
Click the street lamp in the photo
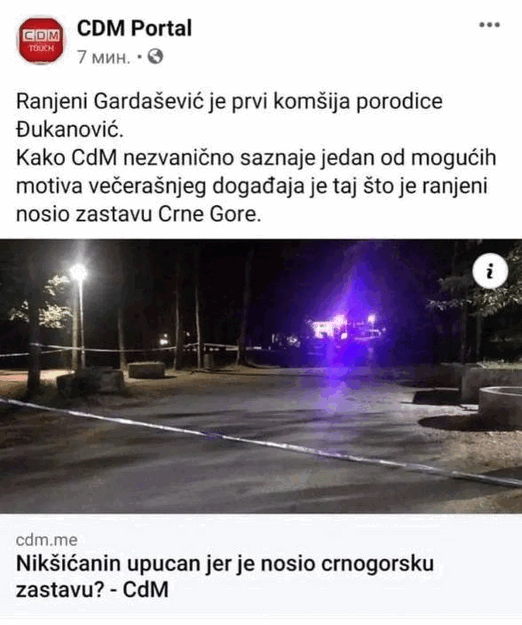[78, 315]
